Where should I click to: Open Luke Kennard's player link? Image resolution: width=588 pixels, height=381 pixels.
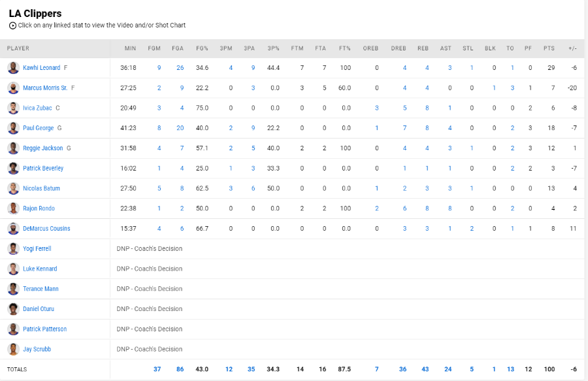[x=40, y=269]
